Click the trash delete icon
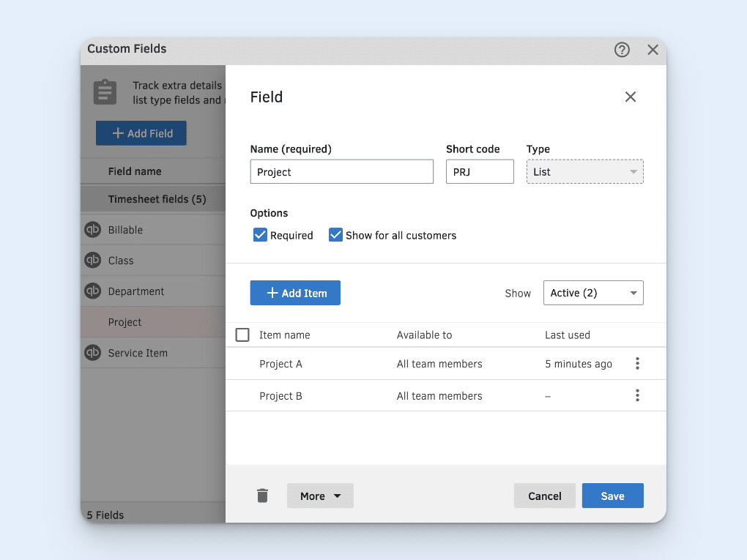 [263, 496]
